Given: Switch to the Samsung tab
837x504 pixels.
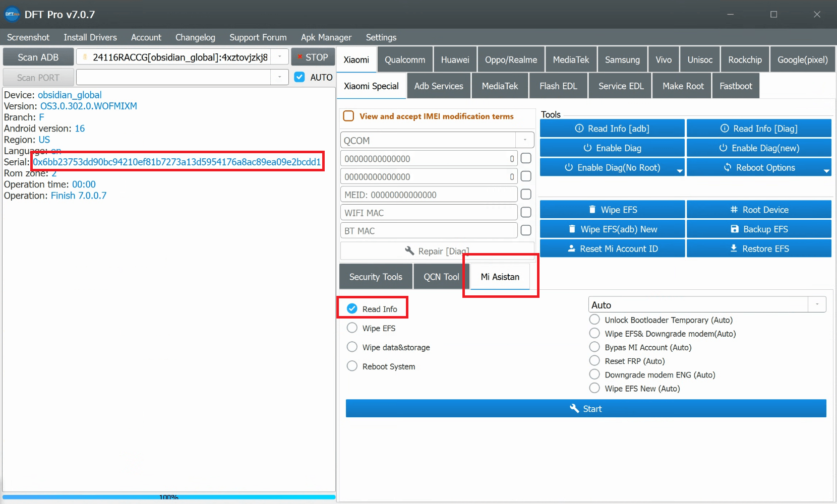Looking at the screenshot, I should click(x=622, y=59).
